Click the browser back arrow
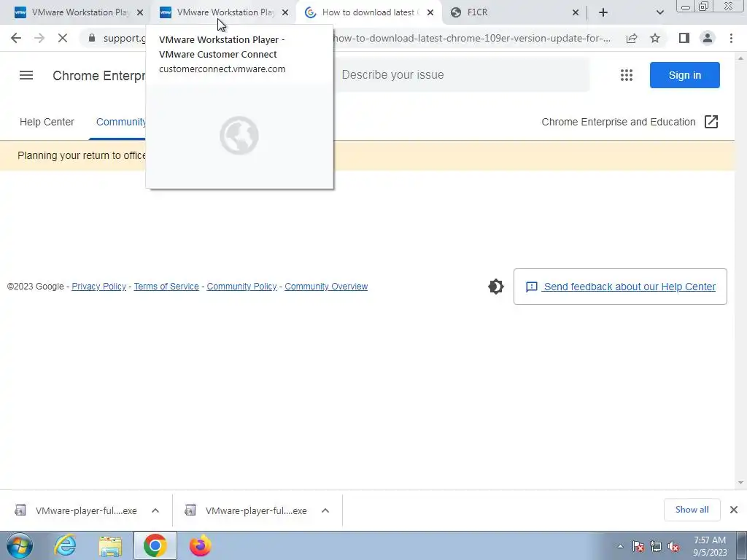This screenshot has width=747, height=560. click(16, 38)
